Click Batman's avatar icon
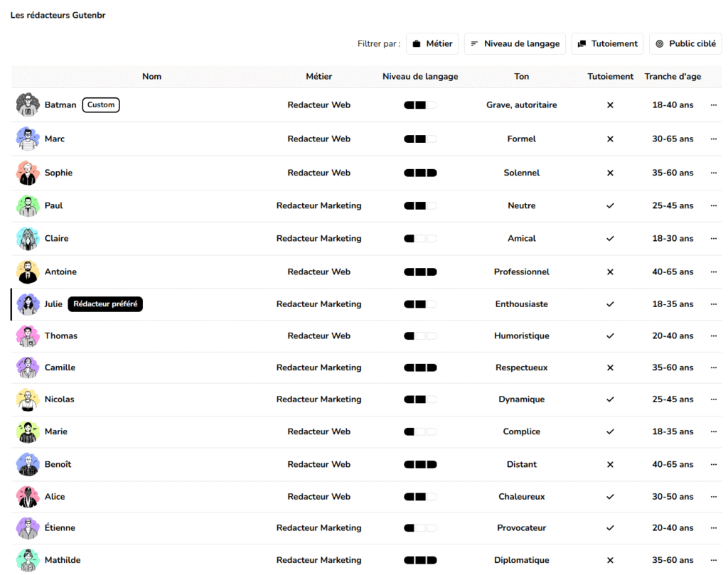 point(27,104)
